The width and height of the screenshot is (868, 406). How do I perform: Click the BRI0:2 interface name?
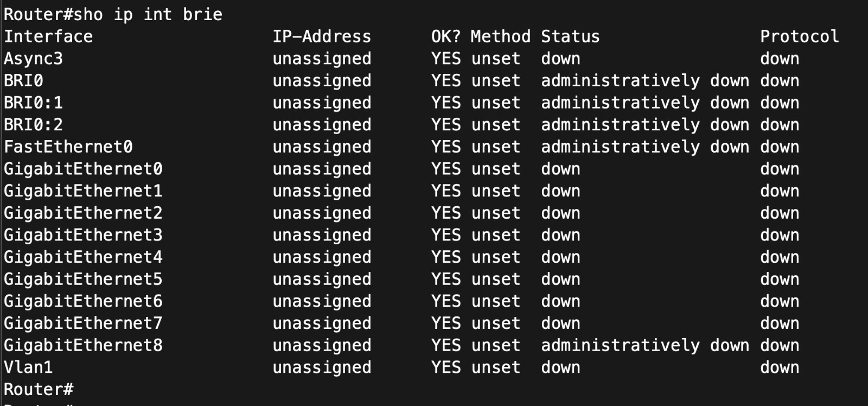pos(33,125)
